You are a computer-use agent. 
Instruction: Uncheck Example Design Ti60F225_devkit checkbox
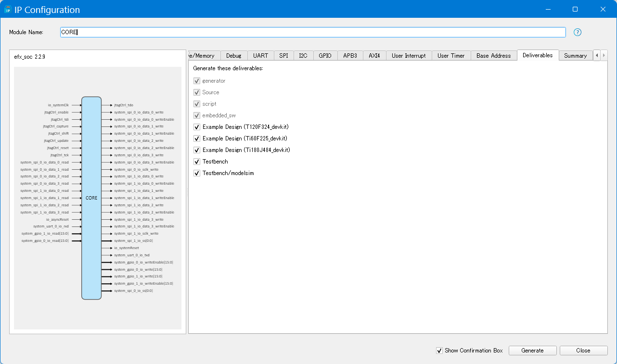coord(197,138)
